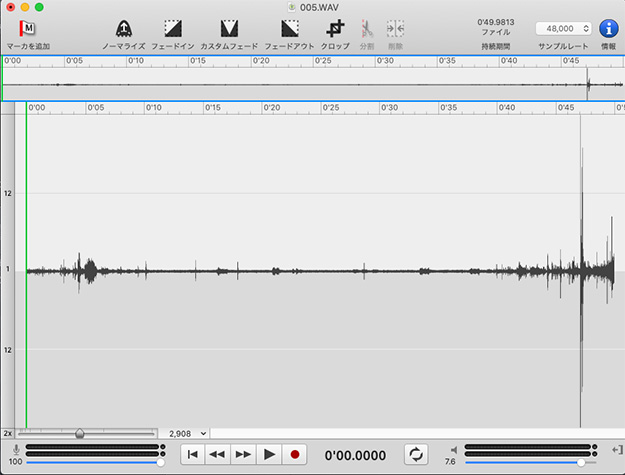Jump to start with rewind-to-beginning button
The image size is (625, 475).
(x=193, y=454)
